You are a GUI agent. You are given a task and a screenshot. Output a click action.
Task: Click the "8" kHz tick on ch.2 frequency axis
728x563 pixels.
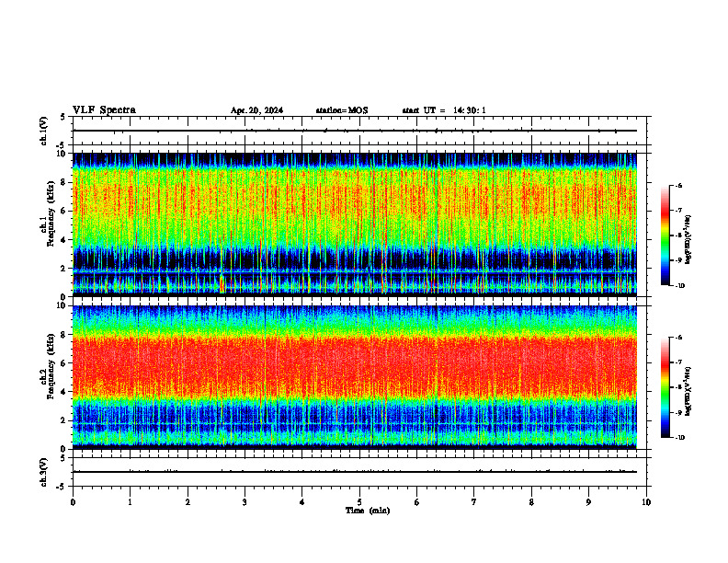[63, 334]
